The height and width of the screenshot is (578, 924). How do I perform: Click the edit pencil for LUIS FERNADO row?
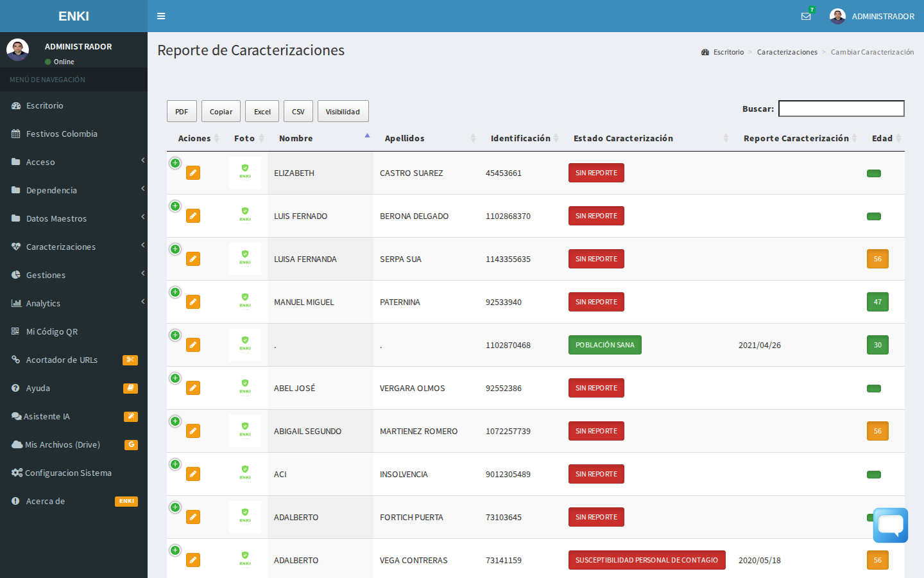pos(193,216)
